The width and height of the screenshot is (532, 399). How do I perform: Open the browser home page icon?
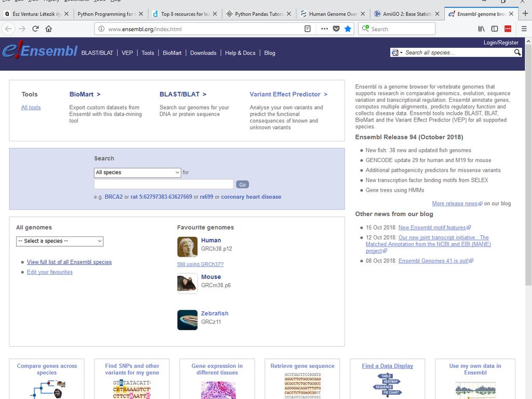coord(48,29)
